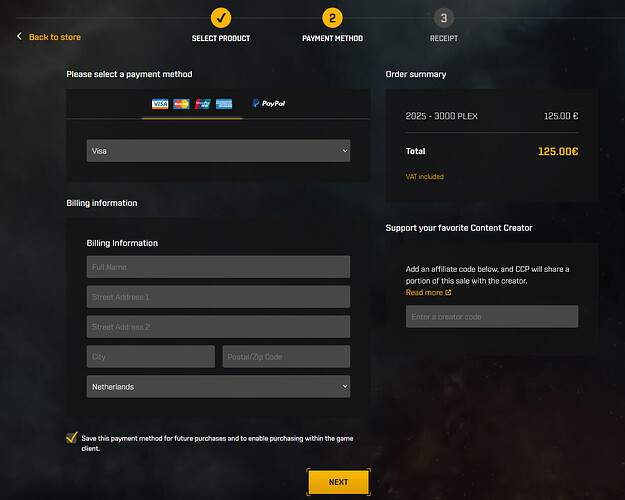The height and width of the screenshot is (500, 625).
Task: Click the 125.00€ total amount
Action: pos(558,152)
